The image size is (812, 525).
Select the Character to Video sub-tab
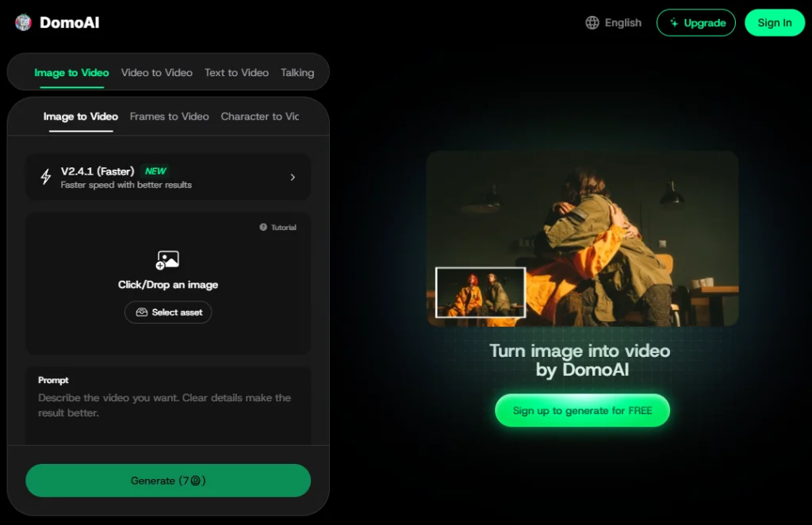(259, 117)
